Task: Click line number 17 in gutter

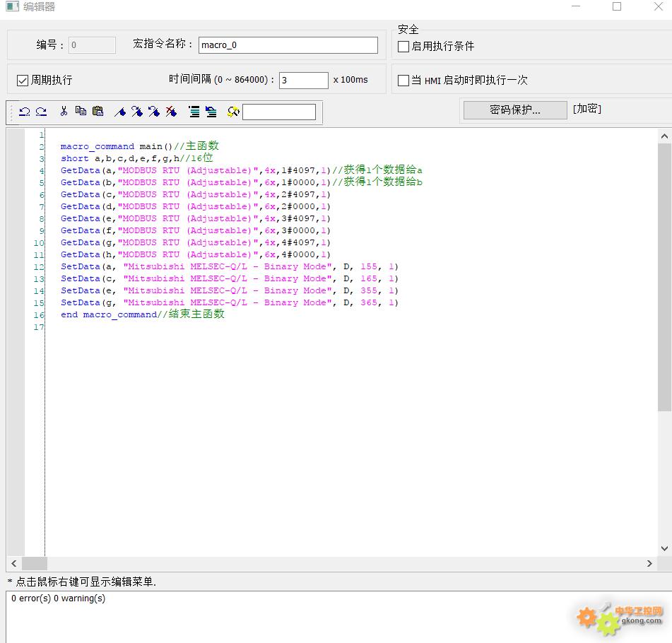Action: (39, 327)
